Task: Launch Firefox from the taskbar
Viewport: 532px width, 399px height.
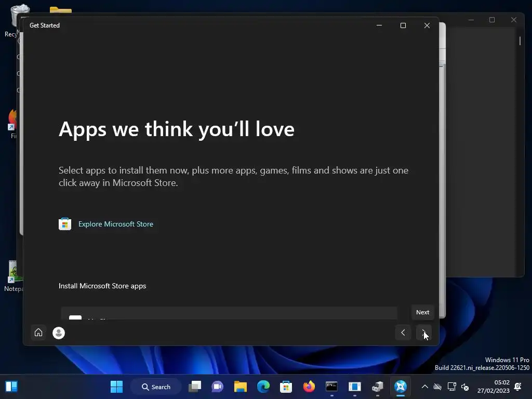Action: (309, 387)
